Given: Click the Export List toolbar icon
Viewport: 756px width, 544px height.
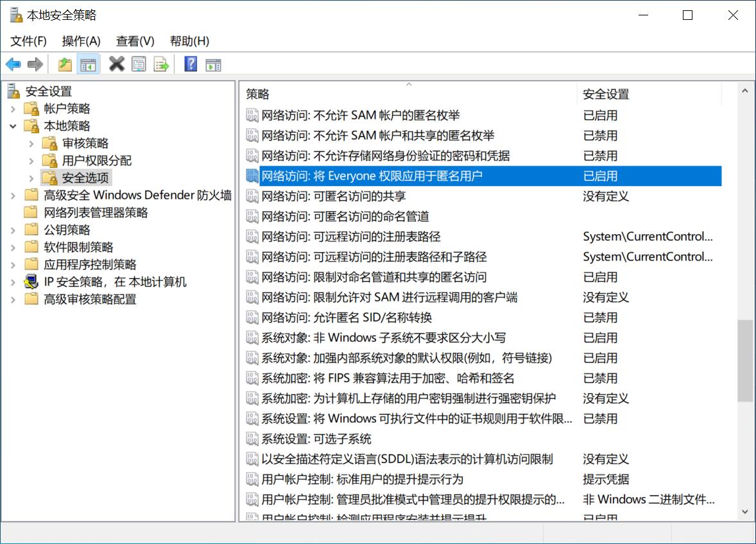Looking at the screenshot, I should pos(160,64).
